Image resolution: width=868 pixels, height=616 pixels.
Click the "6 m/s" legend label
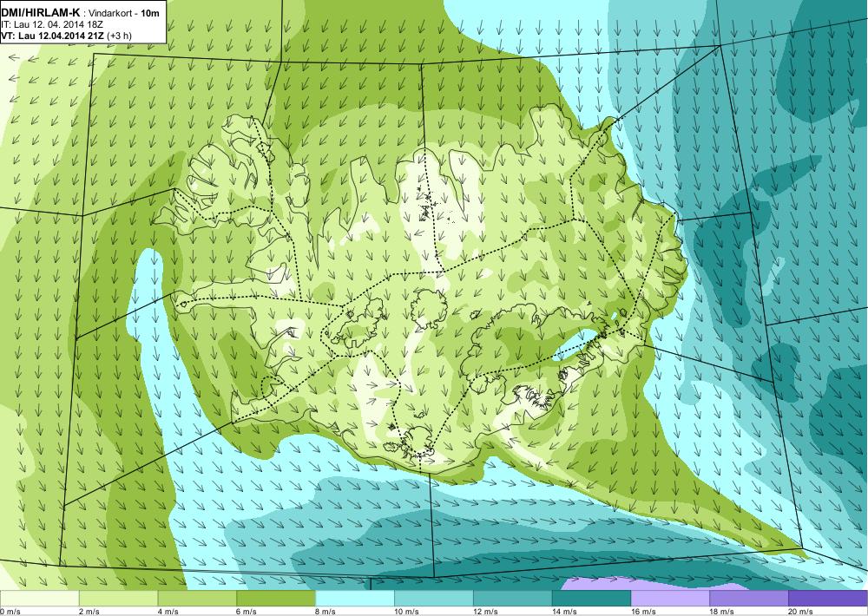pos(247,612)
